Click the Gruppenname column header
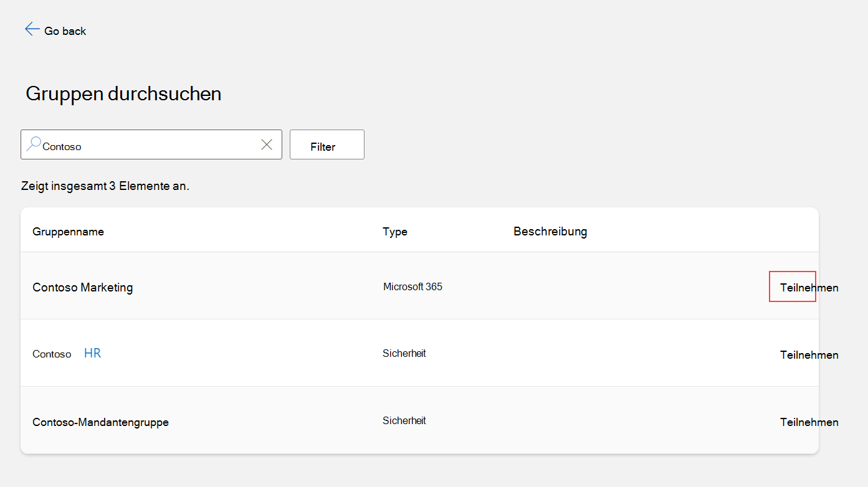Image resolution: width=868 pixels, height=487 pixels. point(69,232)
